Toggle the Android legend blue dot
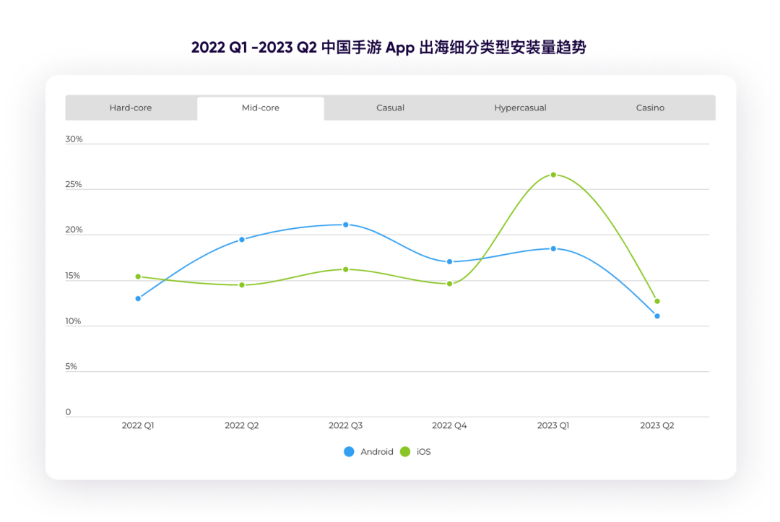This screenshot has height=522, width=780. coord(349,452)
